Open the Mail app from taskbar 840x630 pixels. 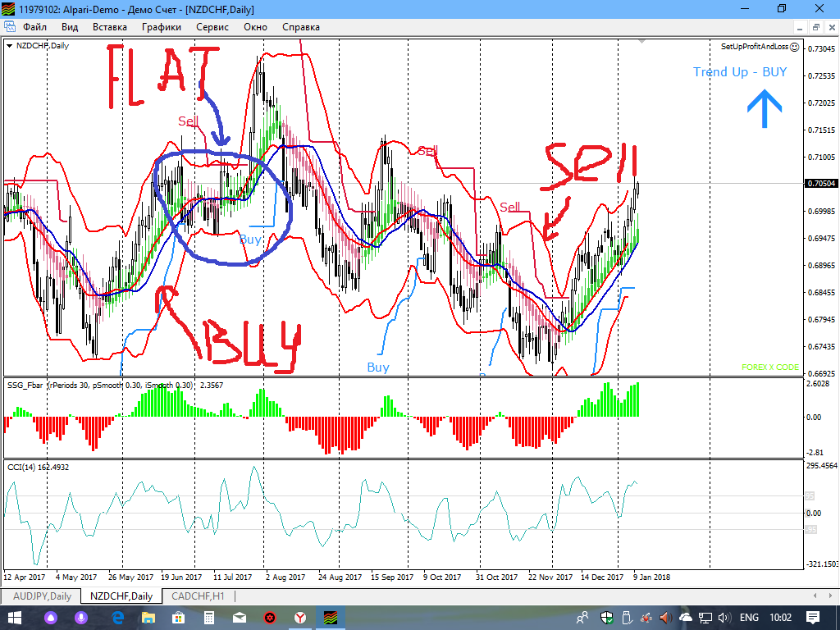click(240, 618)
